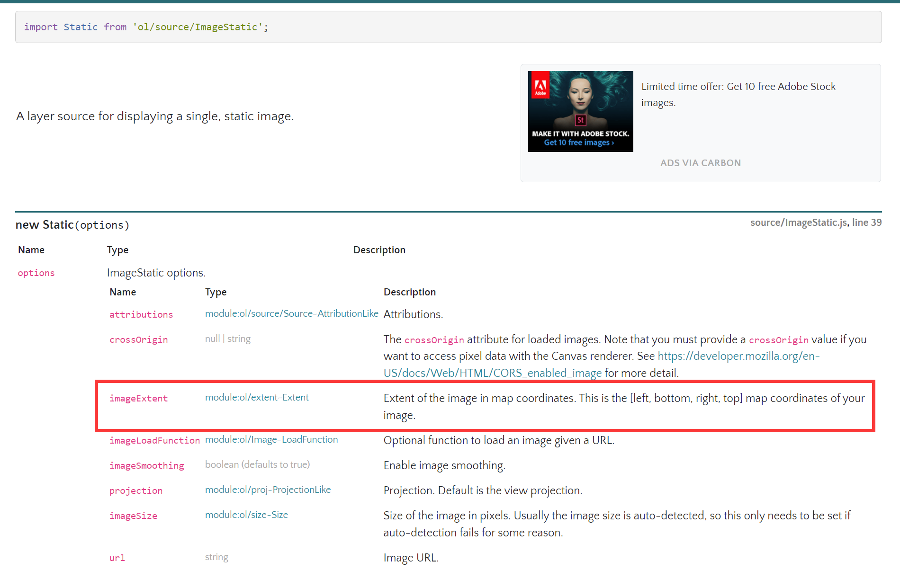Click the ADS VIA CARBON label

tap(701, 162)
